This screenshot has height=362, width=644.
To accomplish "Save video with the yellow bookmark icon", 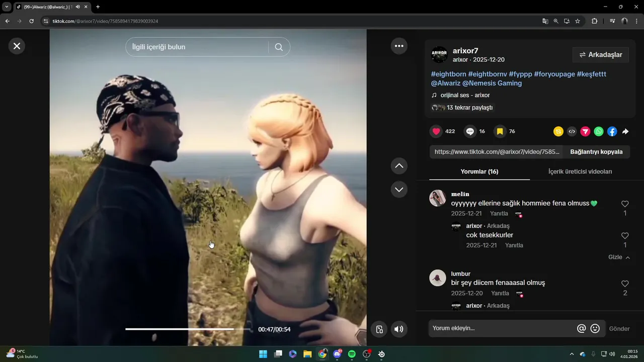I will [x=500, y=131].
